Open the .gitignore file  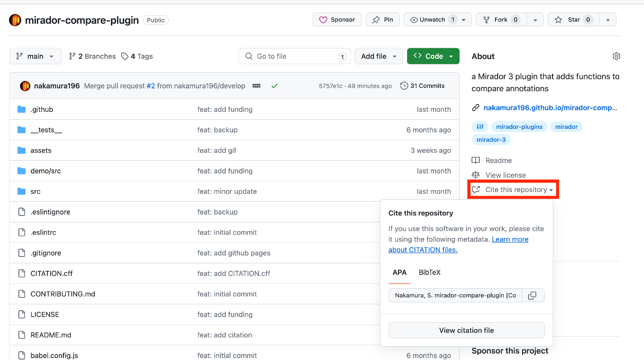(46, 253)
